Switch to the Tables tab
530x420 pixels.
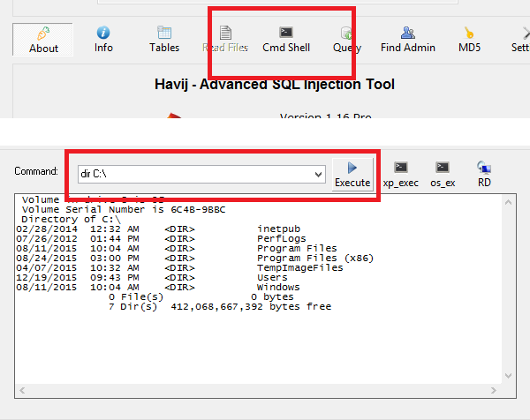coord(164,40)
